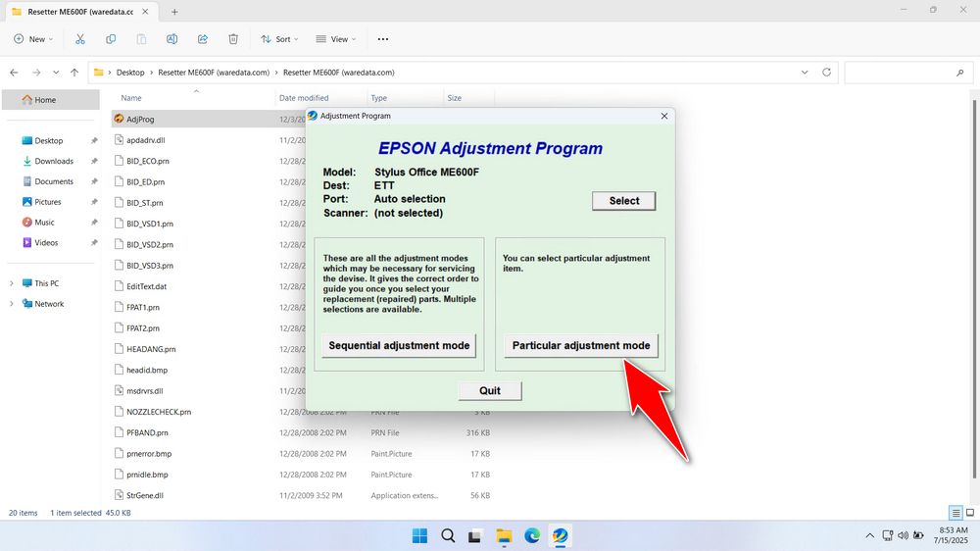Open the See more ellipsis menu
The width and height of the screenshot is (980, 551).
click(x=383, y=39)
